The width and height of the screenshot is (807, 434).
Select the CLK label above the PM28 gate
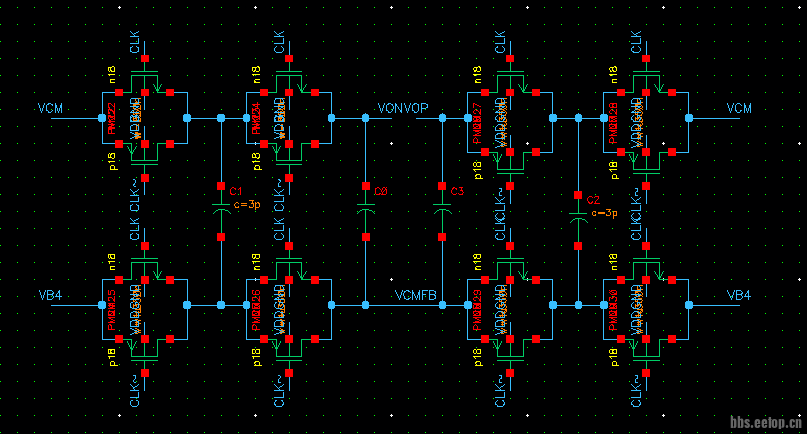[x=636, y=42]
